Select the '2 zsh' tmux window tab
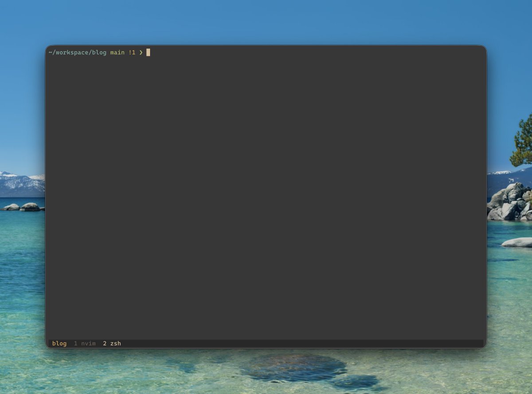532x394 pixels. [x=112, y=343]
